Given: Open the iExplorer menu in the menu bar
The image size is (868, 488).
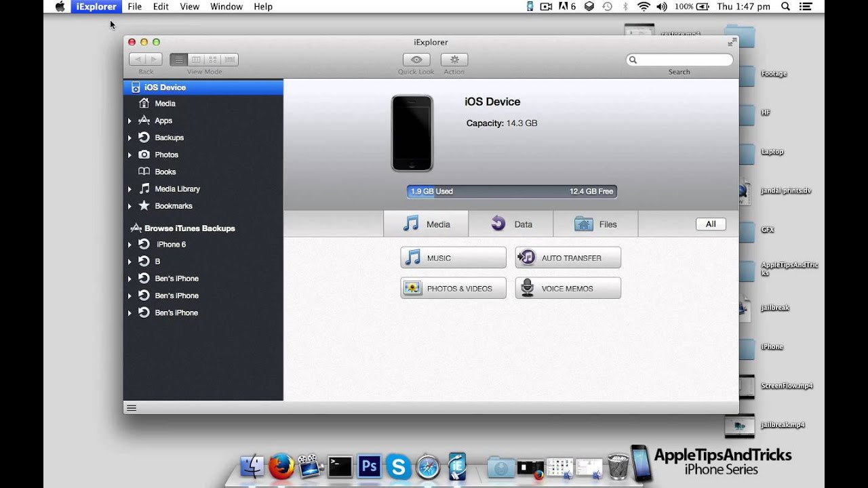Looking at the screenshot, I should click(x=96, y=7).
